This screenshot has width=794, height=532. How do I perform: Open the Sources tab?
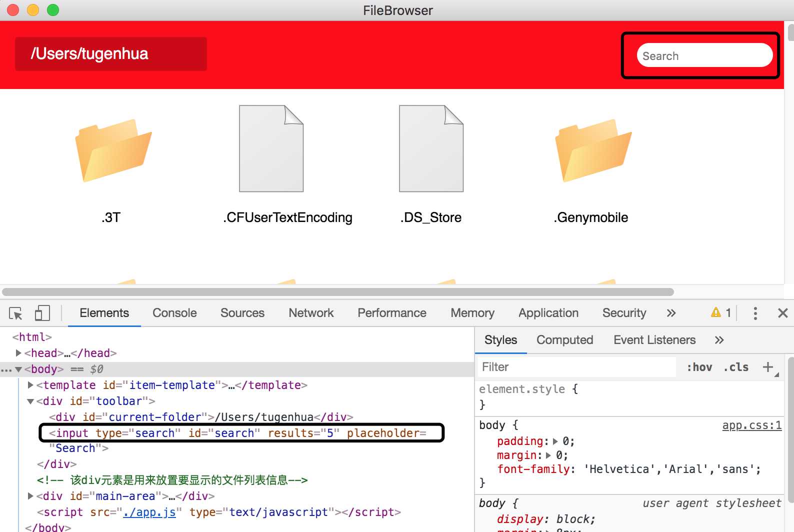242,313
